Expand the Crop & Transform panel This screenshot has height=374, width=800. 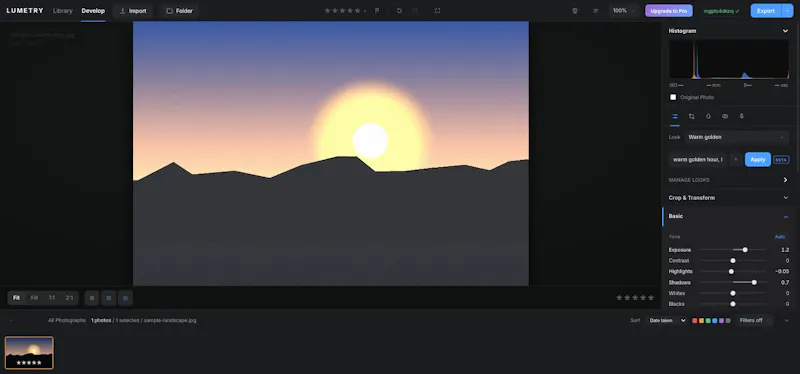pos(785,198)
